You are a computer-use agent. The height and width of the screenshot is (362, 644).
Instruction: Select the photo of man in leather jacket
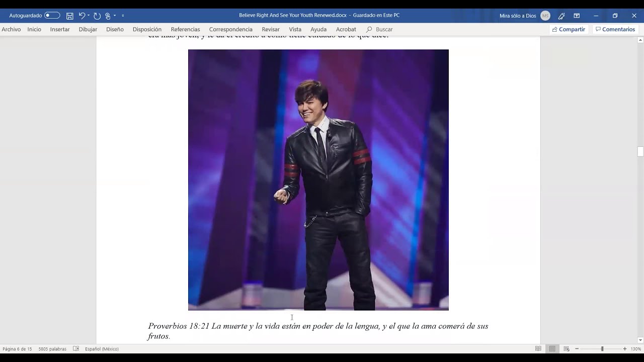tap(318, 179)
